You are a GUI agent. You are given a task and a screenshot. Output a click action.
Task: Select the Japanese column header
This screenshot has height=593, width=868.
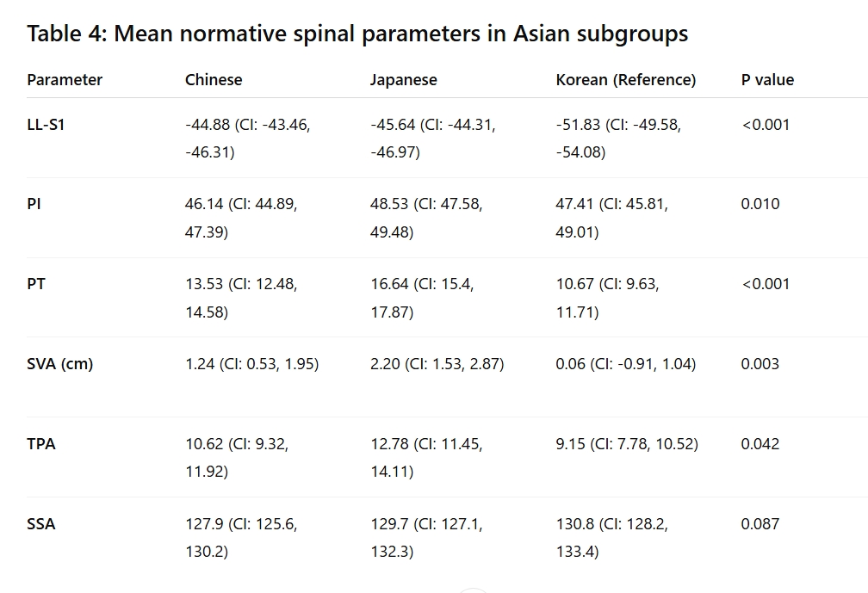404,80
